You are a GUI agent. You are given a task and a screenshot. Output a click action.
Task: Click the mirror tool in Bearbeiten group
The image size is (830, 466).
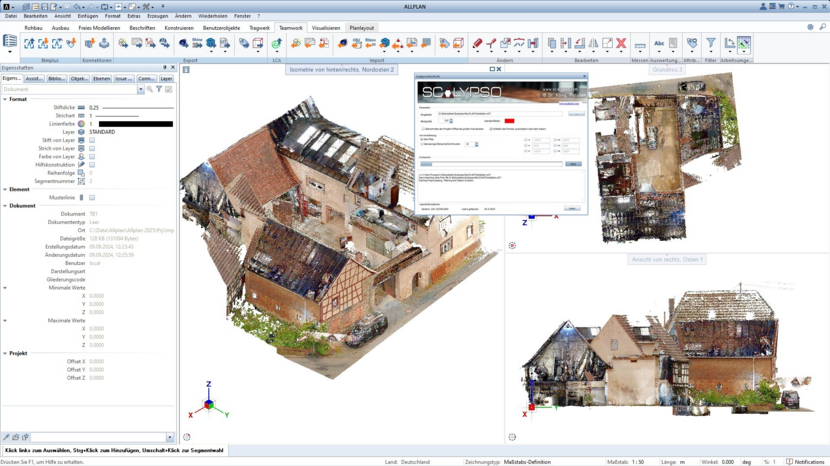(x=593, y=44)
